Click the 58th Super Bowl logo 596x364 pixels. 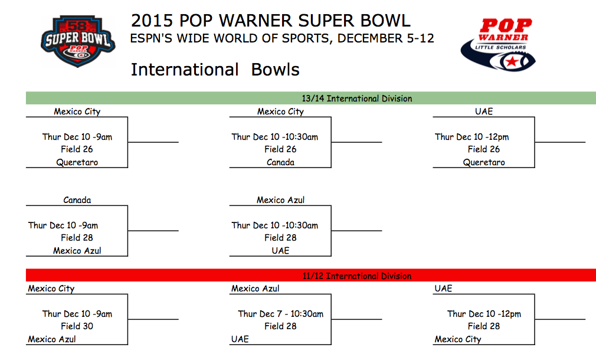(x=77, y=41)
